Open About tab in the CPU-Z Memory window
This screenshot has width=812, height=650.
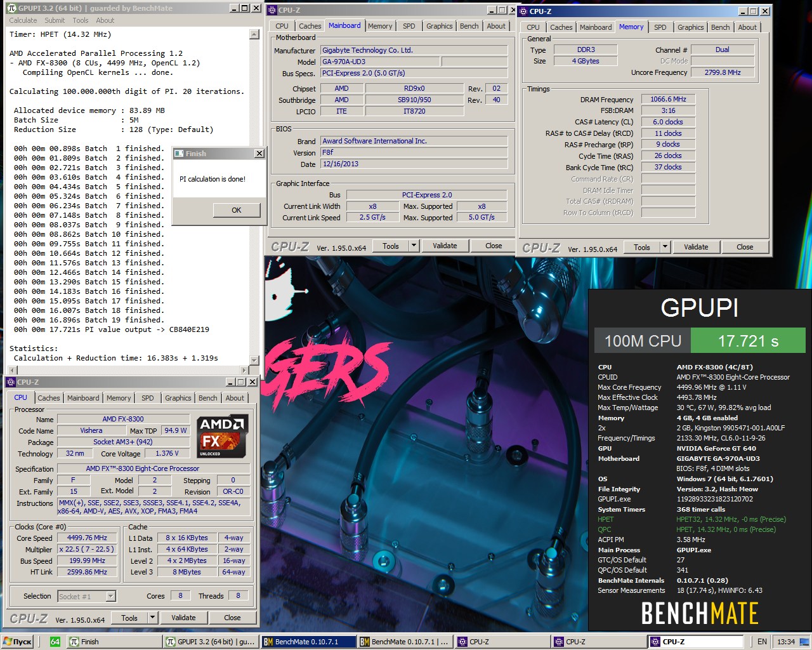(747, 27)
